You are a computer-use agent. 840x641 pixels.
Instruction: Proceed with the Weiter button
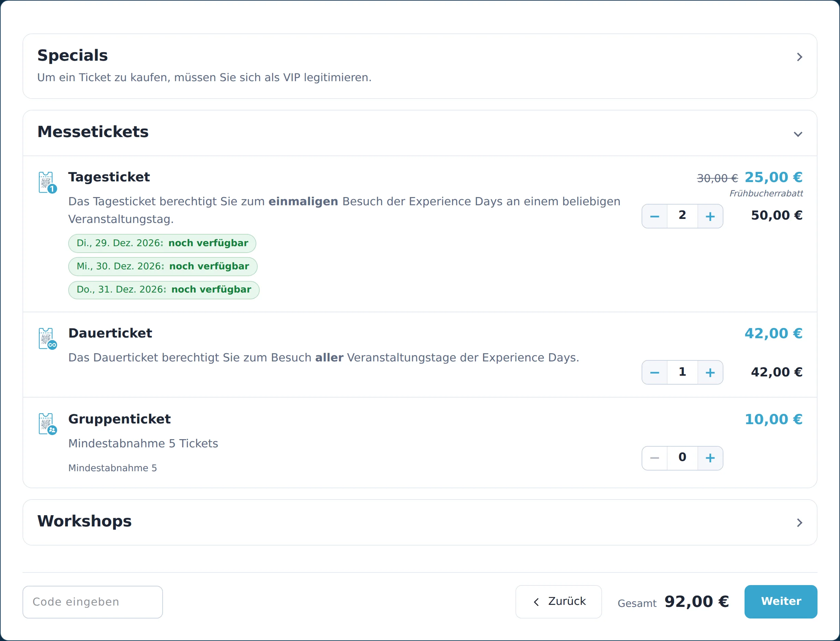click(781, 602)
